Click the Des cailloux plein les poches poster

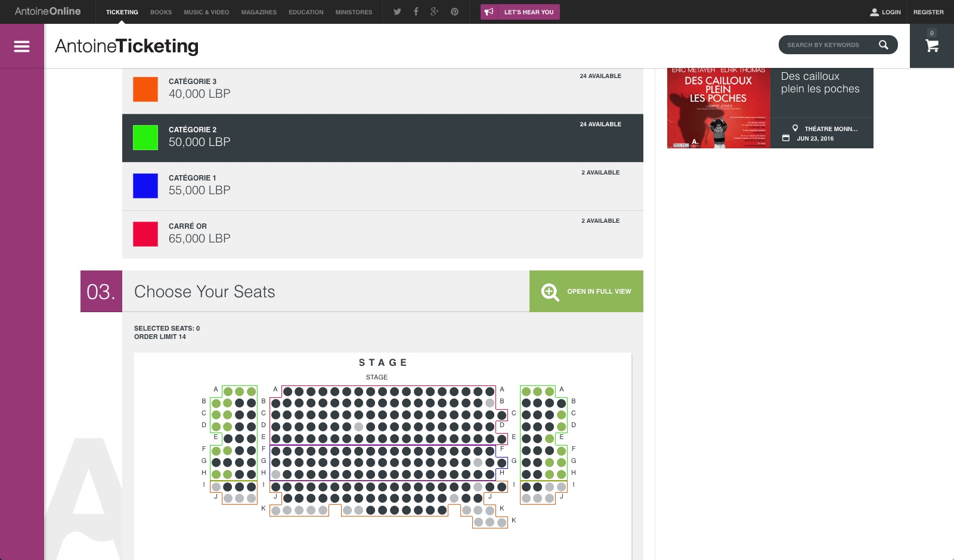(718, 108)
